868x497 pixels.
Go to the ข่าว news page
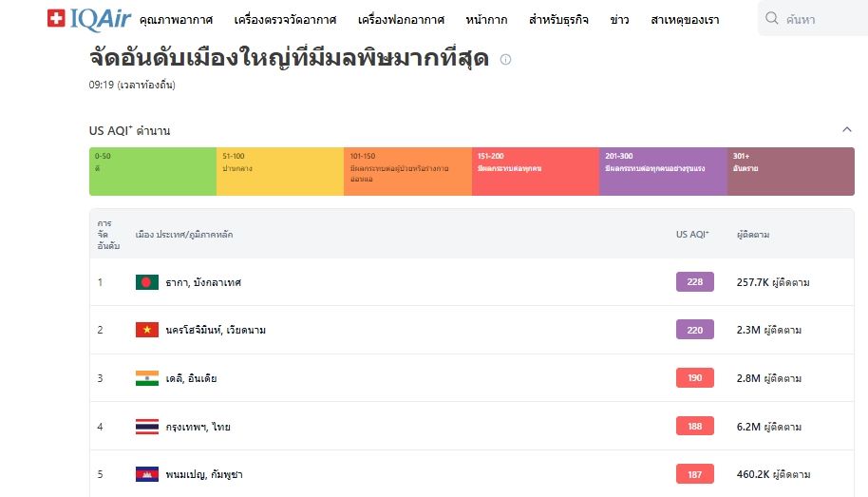point(619,20)
